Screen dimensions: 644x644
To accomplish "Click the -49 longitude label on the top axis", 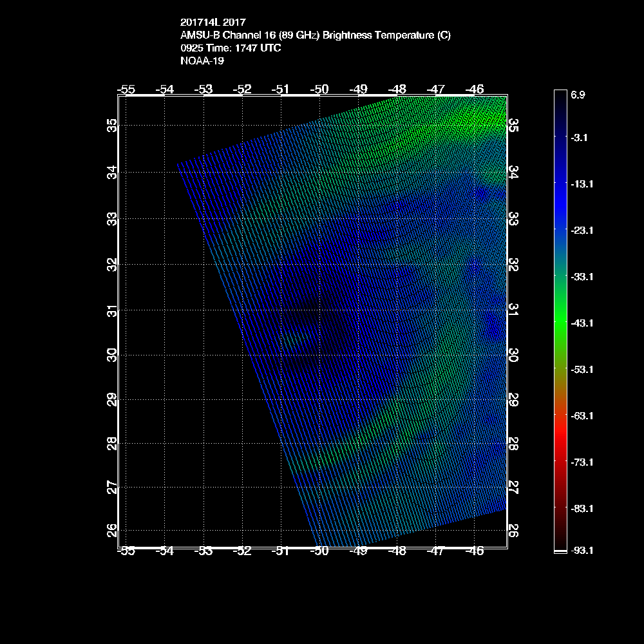I will 359,89.
